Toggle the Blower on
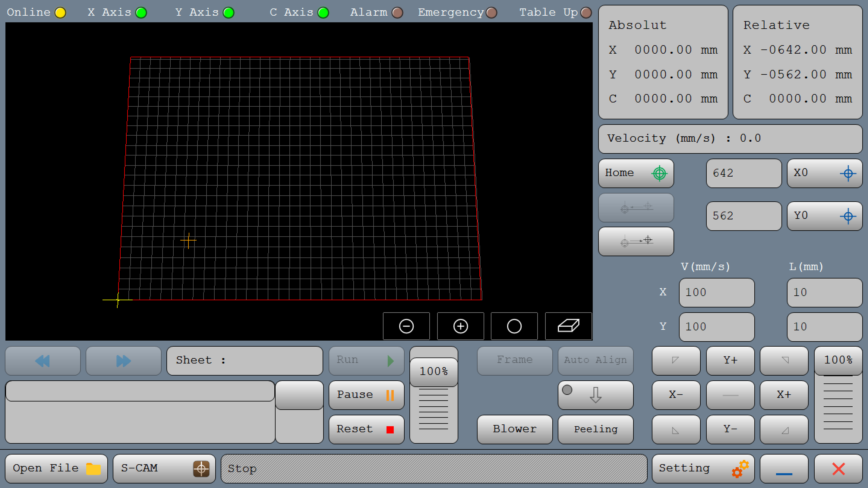The image size is (868, 488). pyautogui.click(x=515, y=430)
